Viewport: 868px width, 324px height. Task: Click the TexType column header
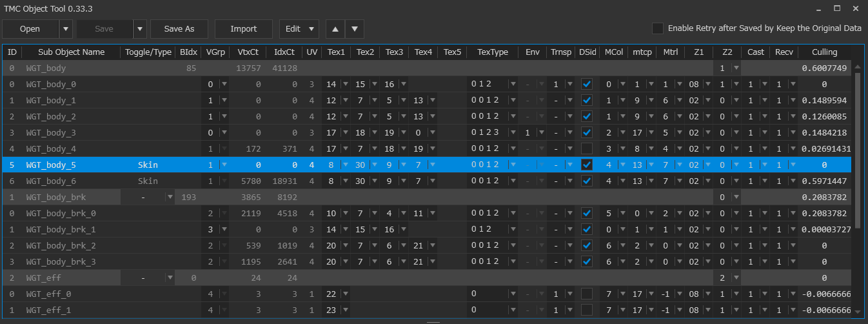[493, 52]
